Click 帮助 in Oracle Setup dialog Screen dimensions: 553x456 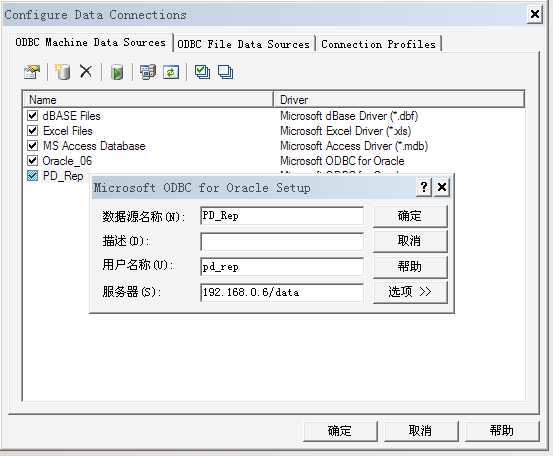point(410,266)
